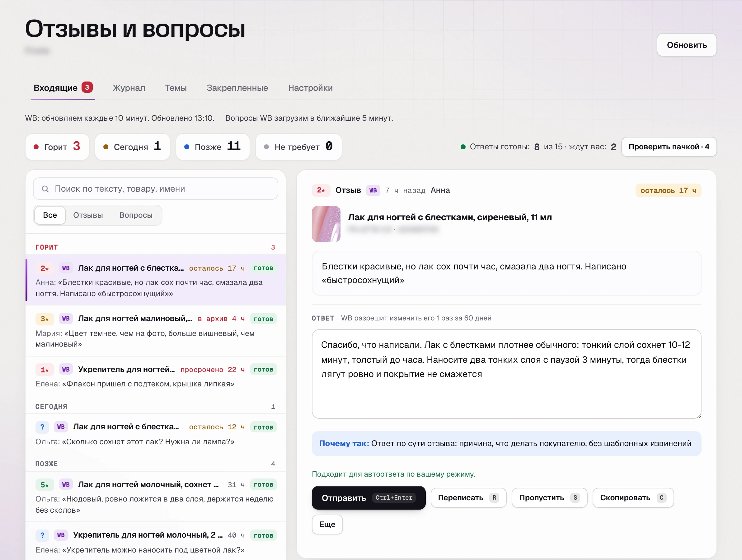Click готов status on Мария's row

point(263,319)
